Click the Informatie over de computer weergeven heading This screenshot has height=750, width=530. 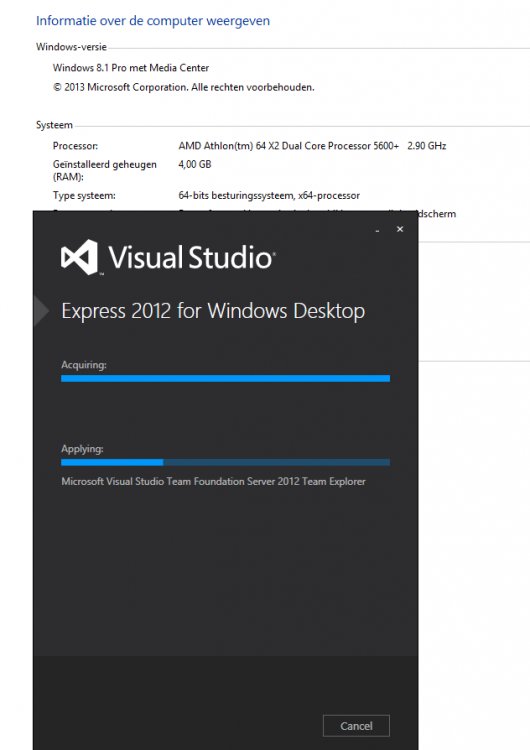(153, 21)
